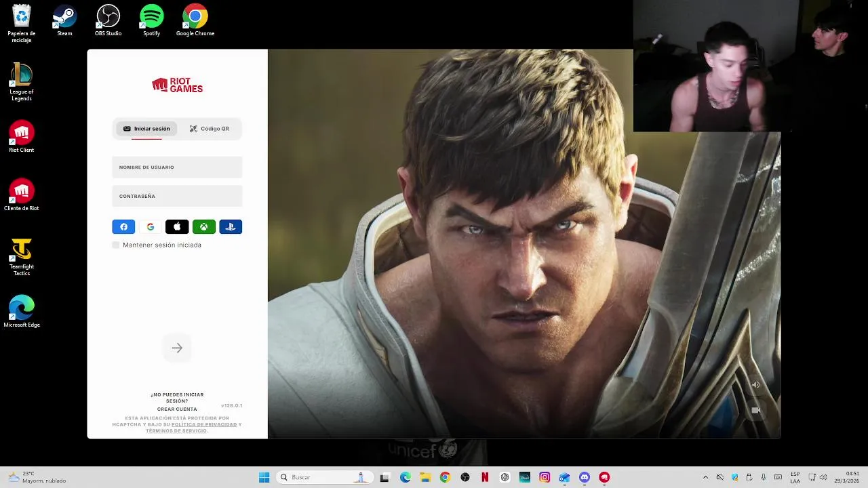Open Política de privacidad link

(x=204, y=424)
